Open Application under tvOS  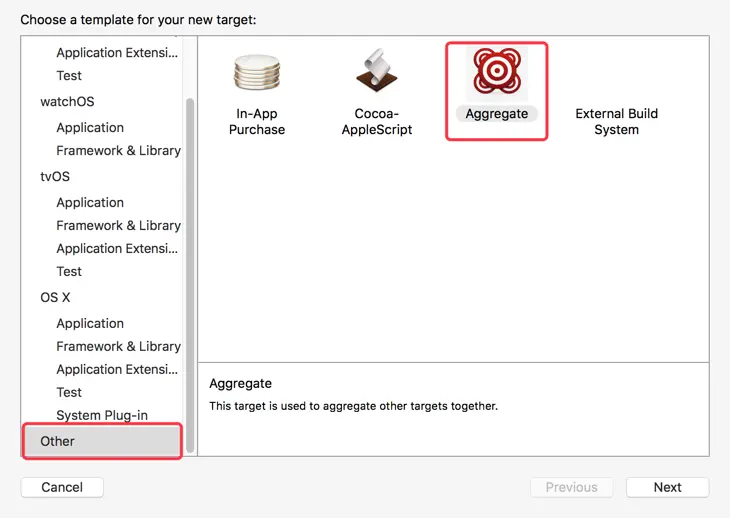90,202
